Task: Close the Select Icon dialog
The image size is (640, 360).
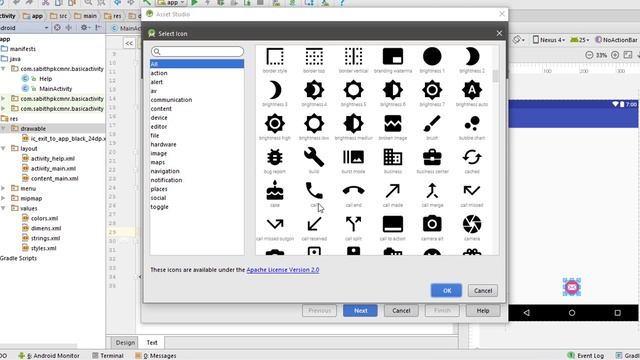Action: pyautogui.click(x=499, y=33)
